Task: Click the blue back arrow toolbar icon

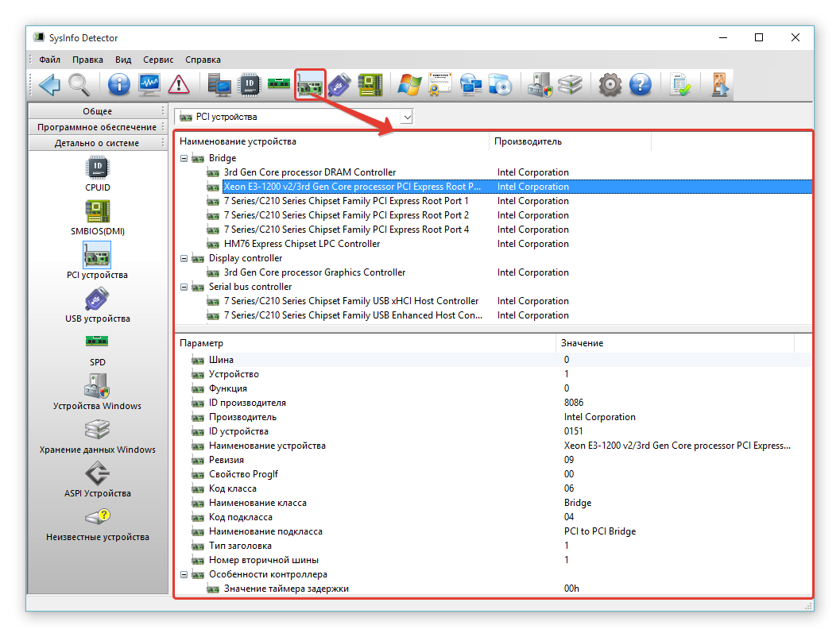Action: pos(49,84)
